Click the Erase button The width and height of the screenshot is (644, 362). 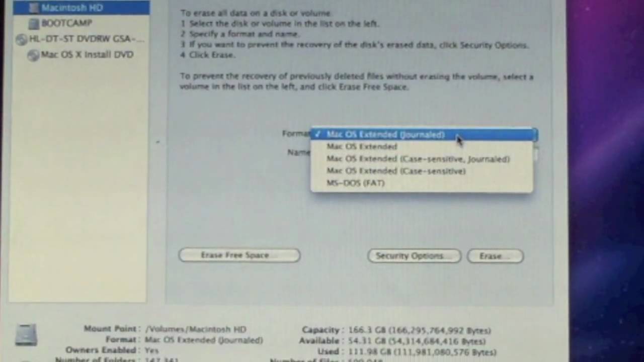(x=495, y=256)
